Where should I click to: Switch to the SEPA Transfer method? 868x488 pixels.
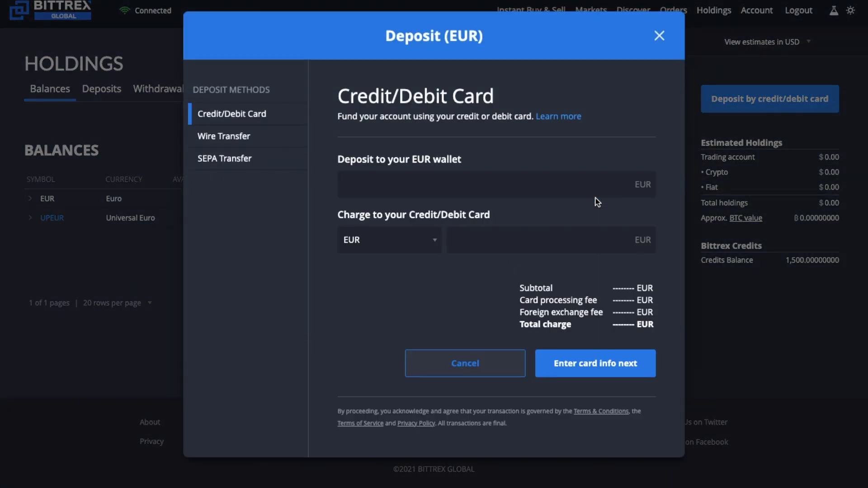coord(224,158)
